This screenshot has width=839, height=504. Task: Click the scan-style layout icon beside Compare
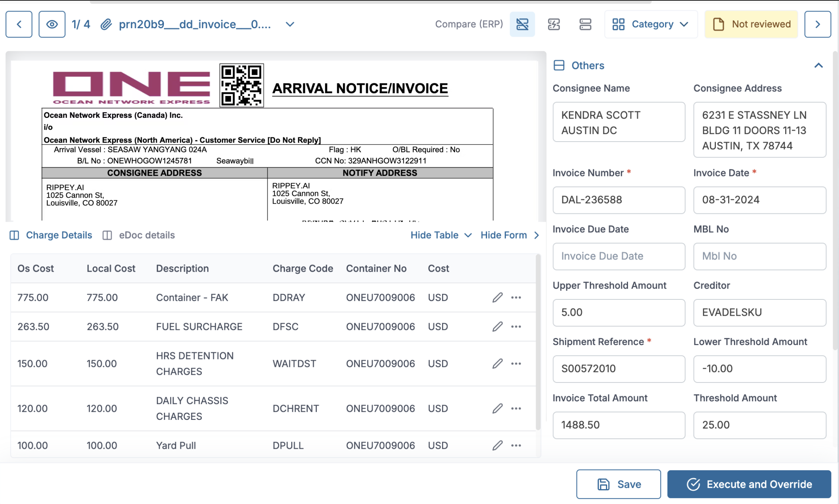(x=554, y=24)
